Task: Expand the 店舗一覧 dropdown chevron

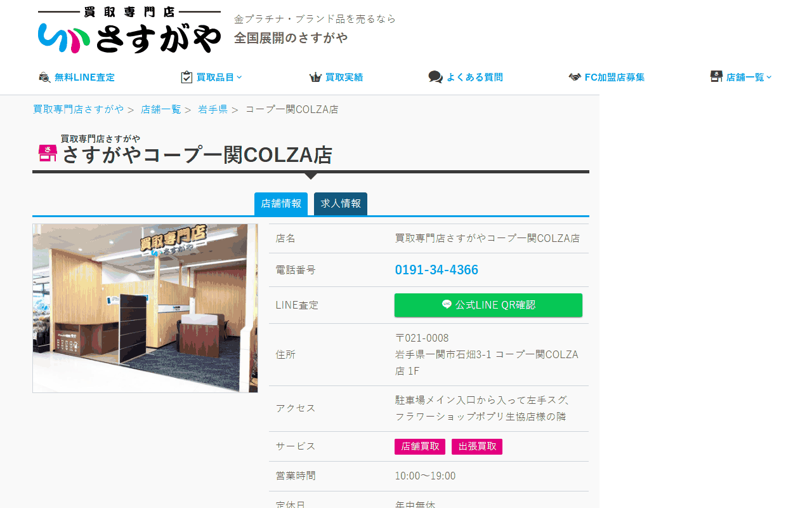Action: tap(769, 77)
